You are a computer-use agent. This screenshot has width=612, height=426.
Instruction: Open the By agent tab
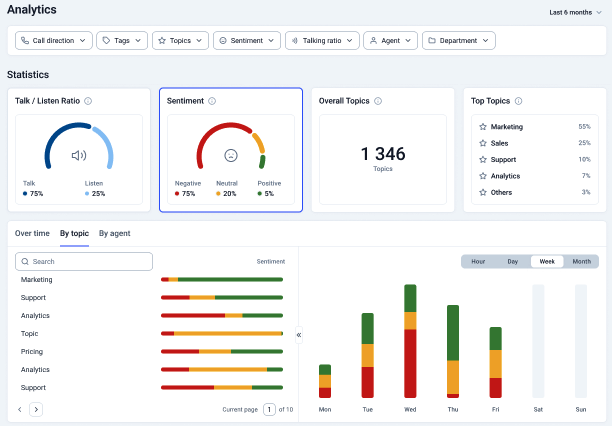coord(114,233)
